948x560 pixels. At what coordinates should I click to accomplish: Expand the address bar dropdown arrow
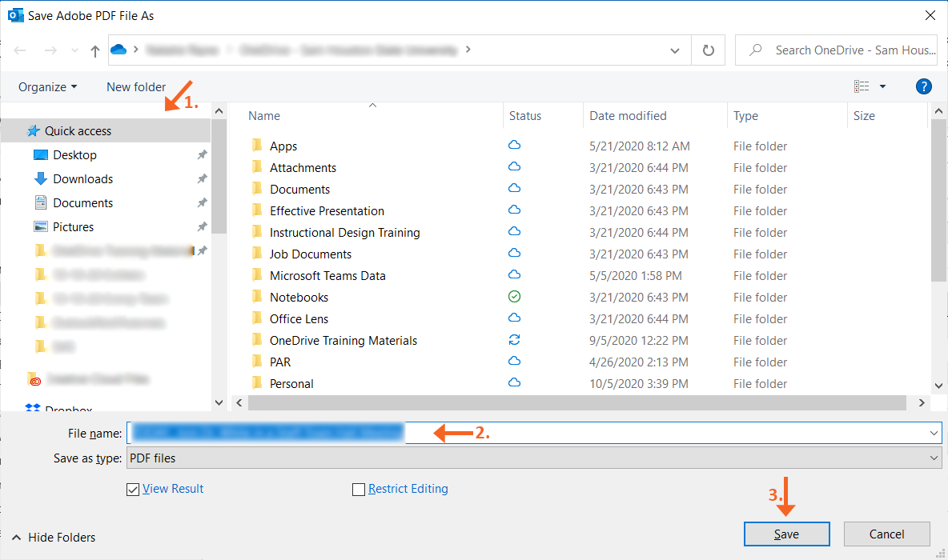pos(674,50)
